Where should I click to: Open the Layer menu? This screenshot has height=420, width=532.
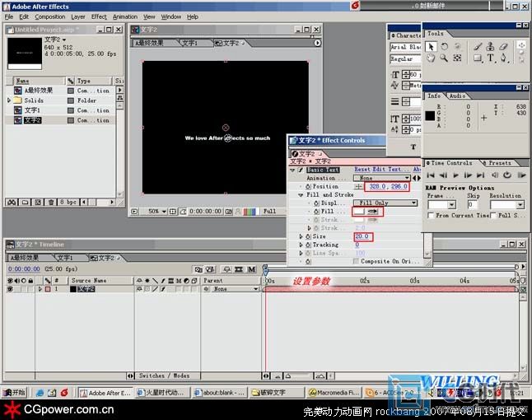tap(78, 16)
